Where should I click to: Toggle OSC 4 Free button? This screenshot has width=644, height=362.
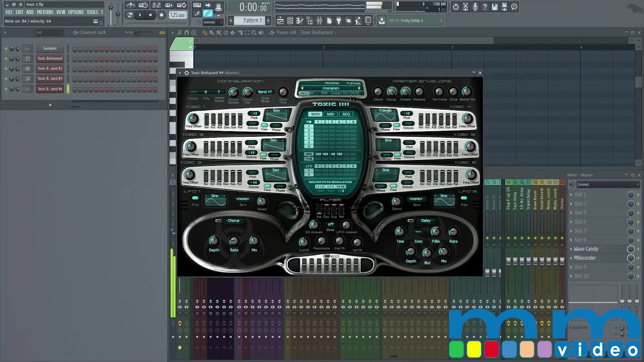point(396,125)
